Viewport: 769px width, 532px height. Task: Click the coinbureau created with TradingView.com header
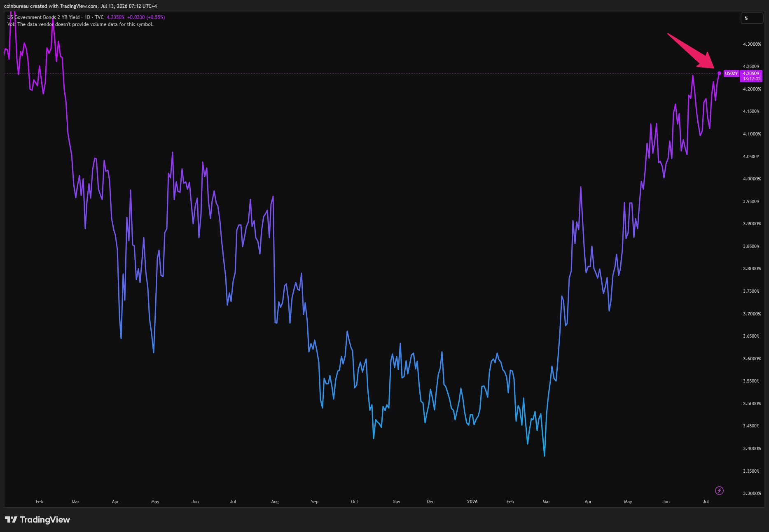(80, 6)
